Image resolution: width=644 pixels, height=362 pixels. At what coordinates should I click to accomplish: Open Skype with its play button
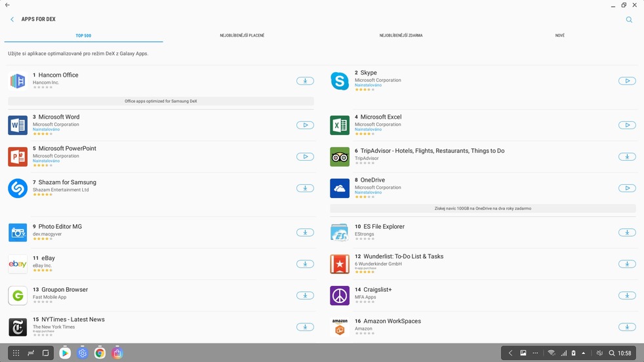click(x=627, y=81)
